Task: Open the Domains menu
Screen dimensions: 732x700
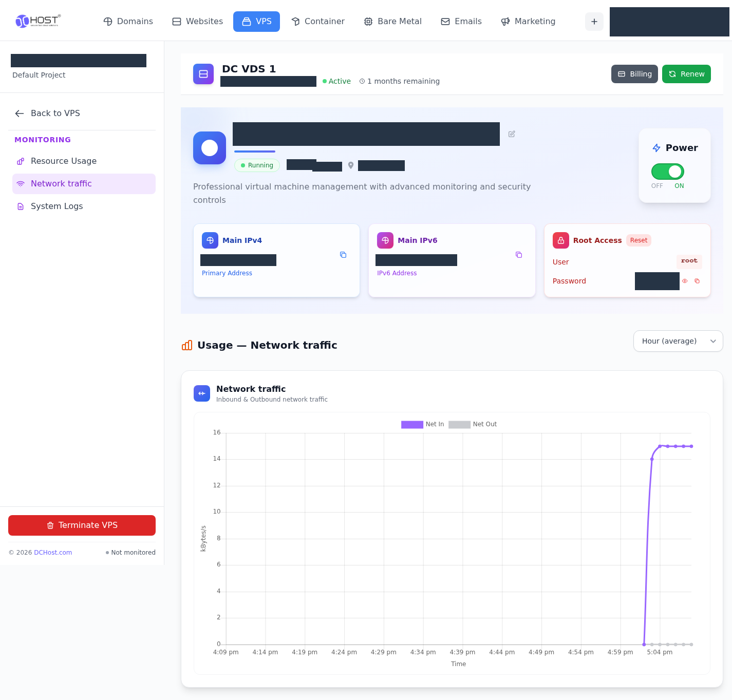Action: [x=128, y=22]
